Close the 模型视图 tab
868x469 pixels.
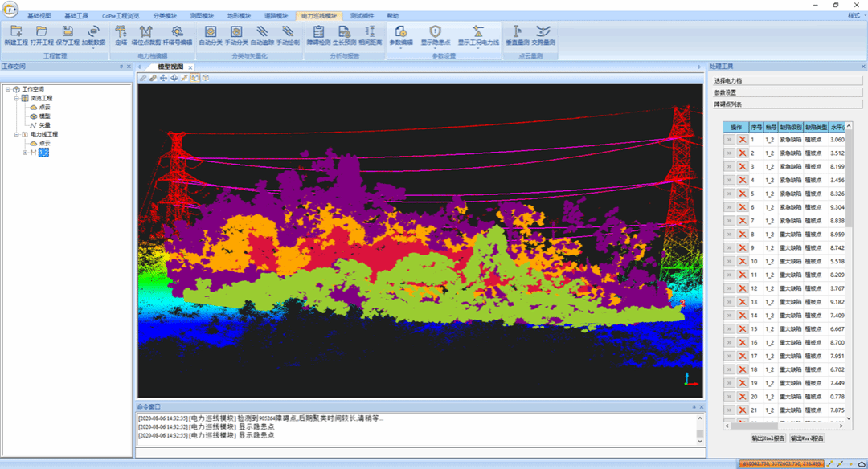pos(190,67)
